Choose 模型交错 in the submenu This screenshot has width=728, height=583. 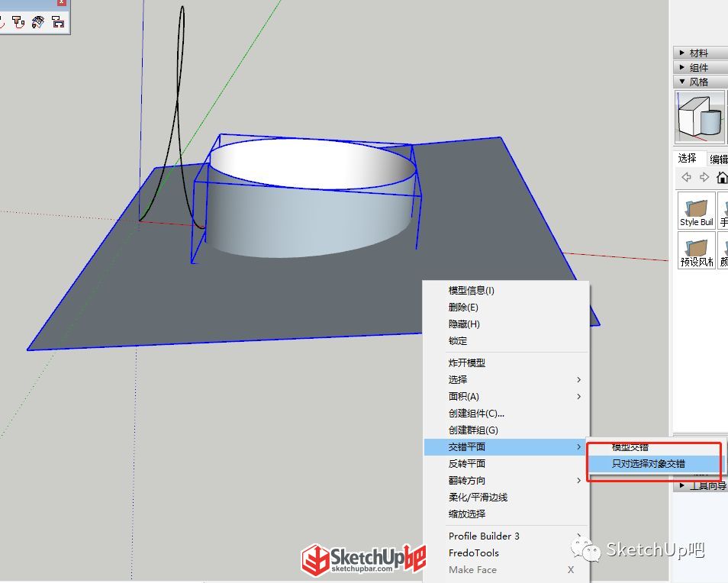point(655,447)
